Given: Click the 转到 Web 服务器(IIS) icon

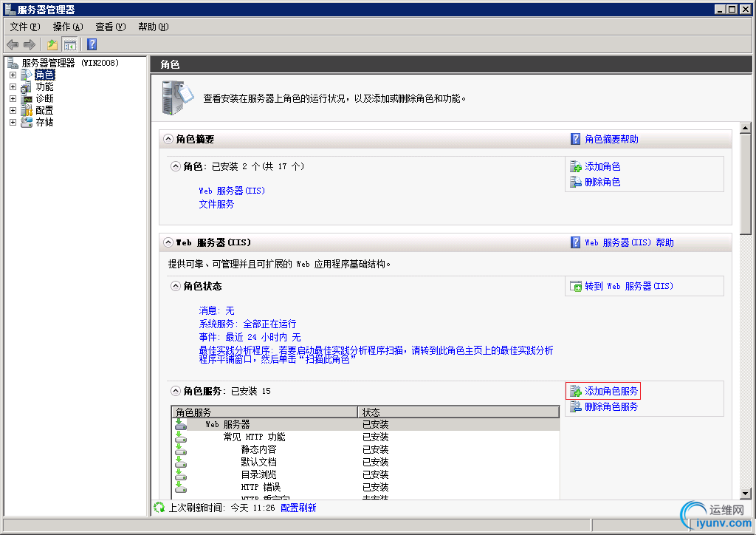Looking at the screenshot, I should pyautogui.click(x=576, y=286).
